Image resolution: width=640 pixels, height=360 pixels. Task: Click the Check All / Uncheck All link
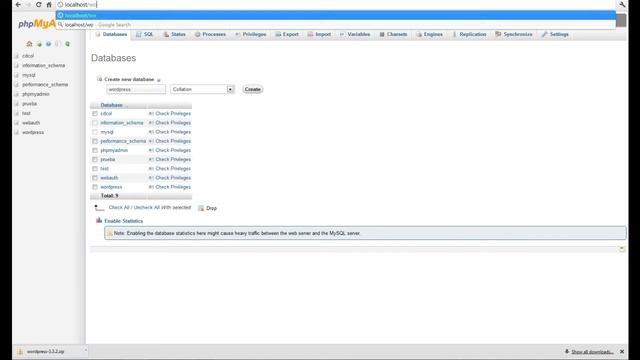tap(134, 207)
